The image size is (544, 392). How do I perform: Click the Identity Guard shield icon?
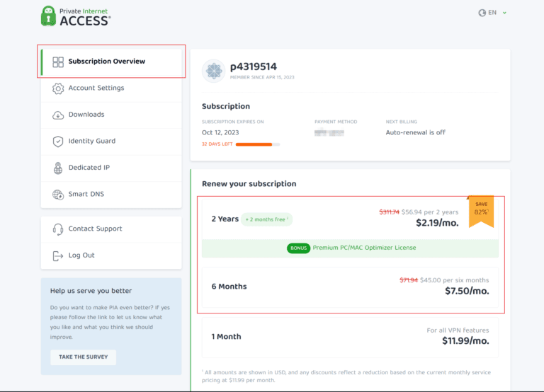58,142
